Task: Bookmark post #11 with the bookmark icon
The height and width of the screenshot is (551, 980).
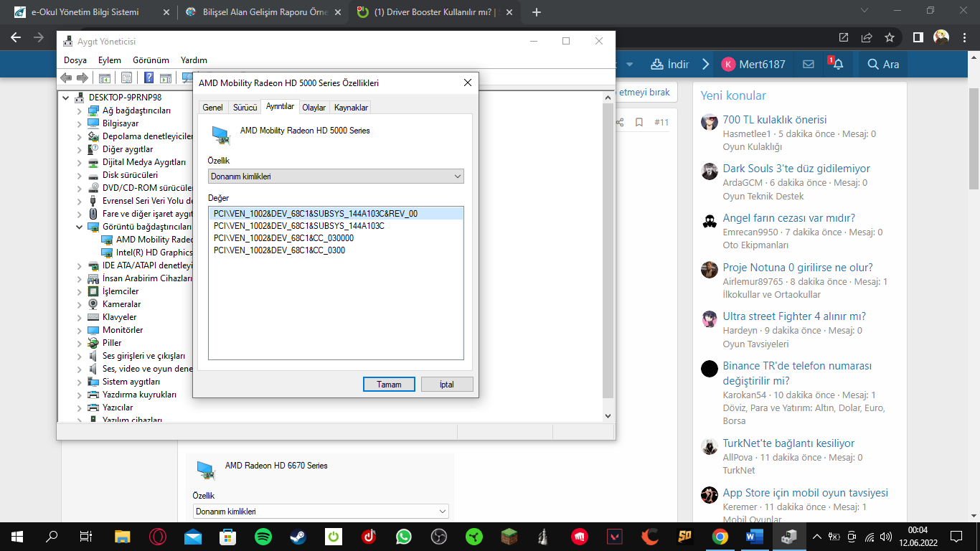Action: pyautogui.click(x=639, y=123)
